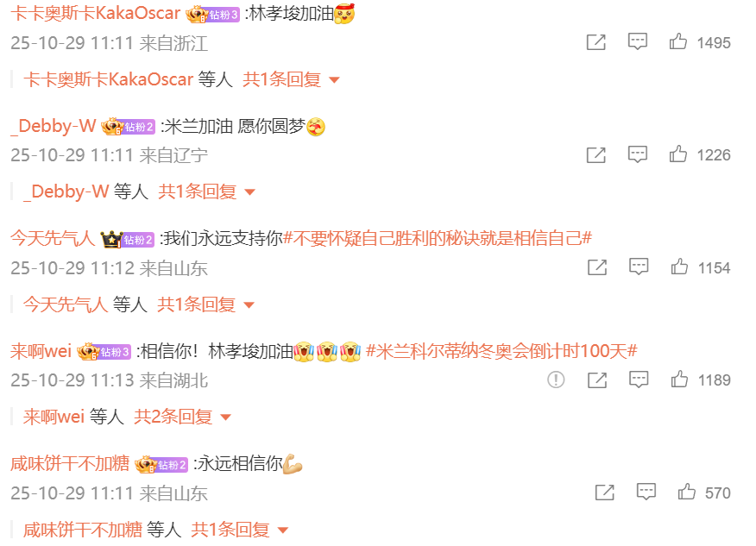Forward the comment from 来啊wei
The width and height of the screenshot is (756, 546).
(597, 380)
